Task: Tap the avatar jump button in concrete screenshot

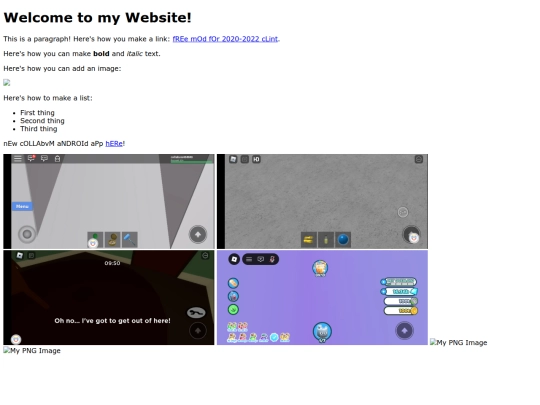Action: pos(411,235)
